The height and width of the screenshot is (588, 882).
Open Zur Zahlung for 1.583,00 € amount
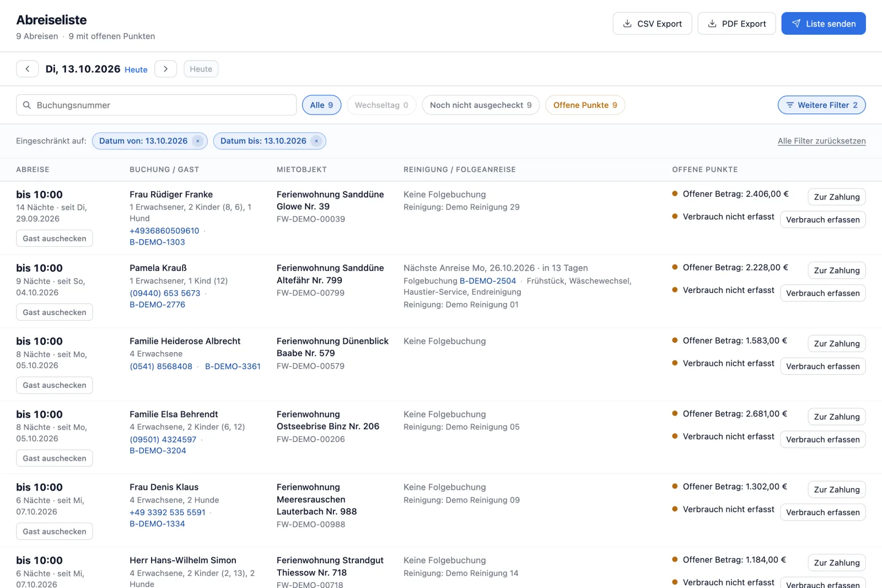(x=836, y=343)
